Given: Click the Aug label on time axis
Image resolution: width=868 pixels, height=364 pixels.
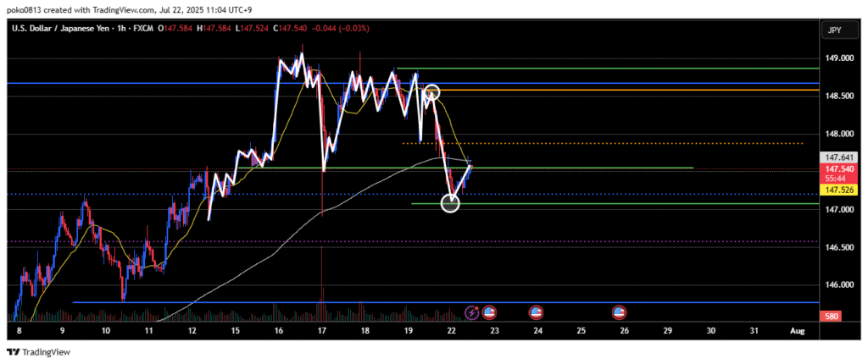Looking at the screenshot, I should (797, 330).
